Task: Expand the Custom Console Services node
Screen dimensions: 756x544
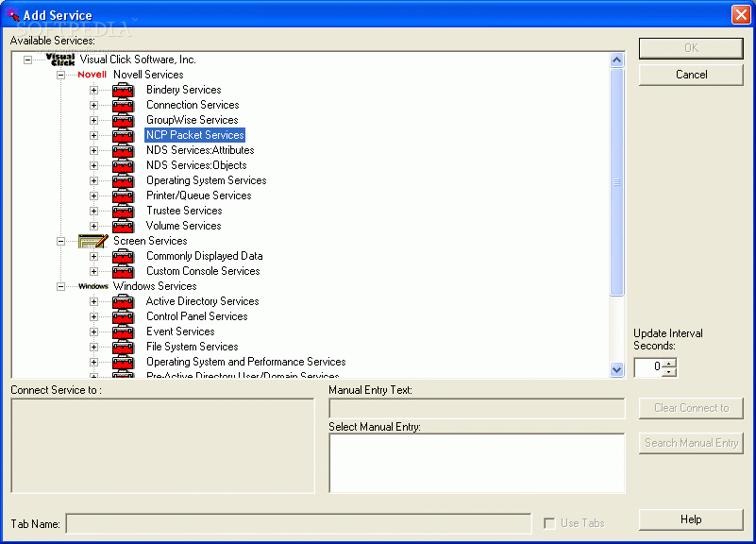Action: pos(93,271)
